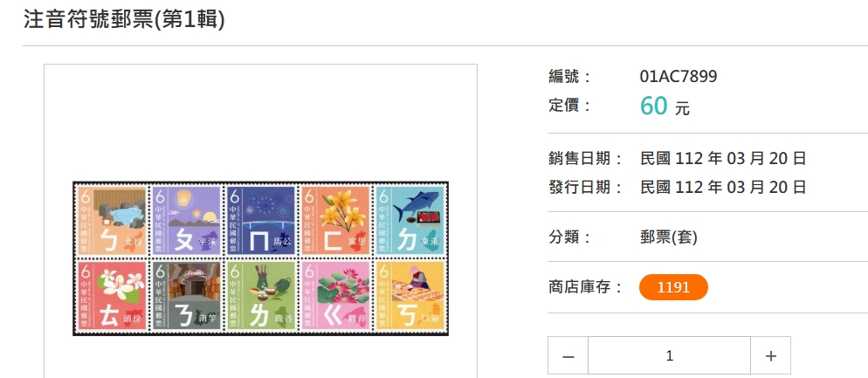
Task: Click the minus quantity button
Action: coord(568,356)
